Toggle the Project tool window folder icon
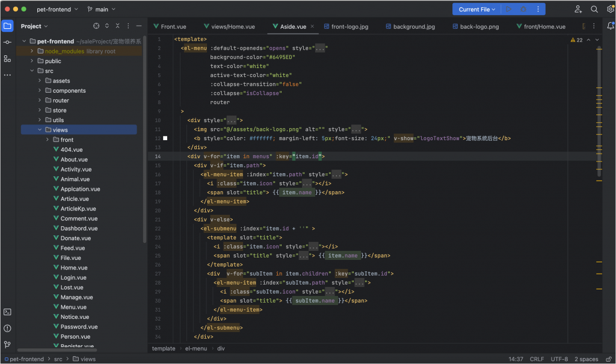The height and width of the screenshot is (364, 616). point(7,26)
